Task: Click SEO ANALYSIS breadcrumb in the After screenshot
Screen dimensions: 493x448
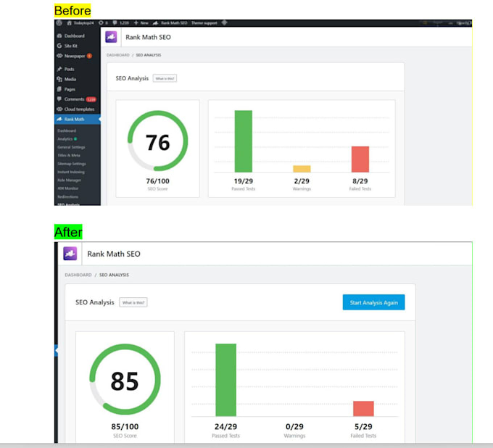Action: point(114,275)
